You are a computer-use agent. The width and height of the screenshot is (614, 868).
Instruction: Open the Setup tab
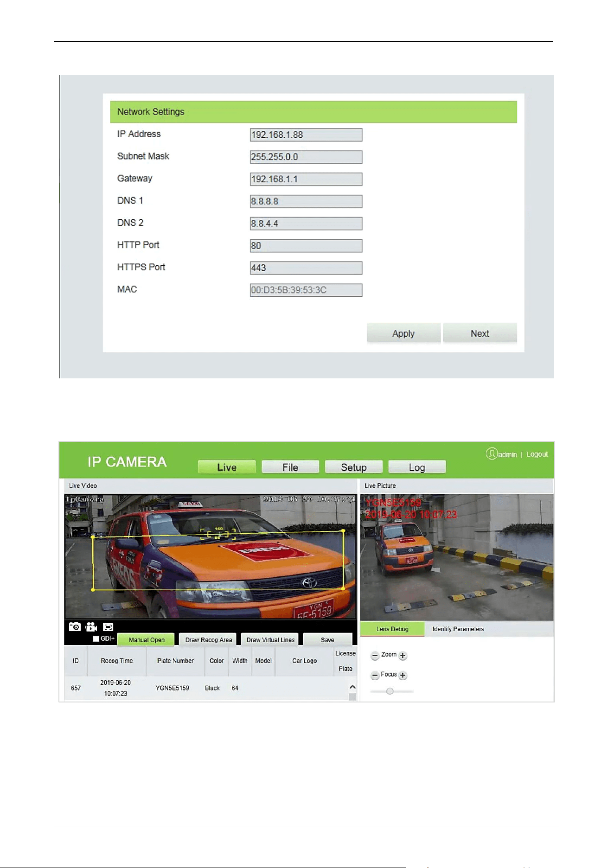354,467
